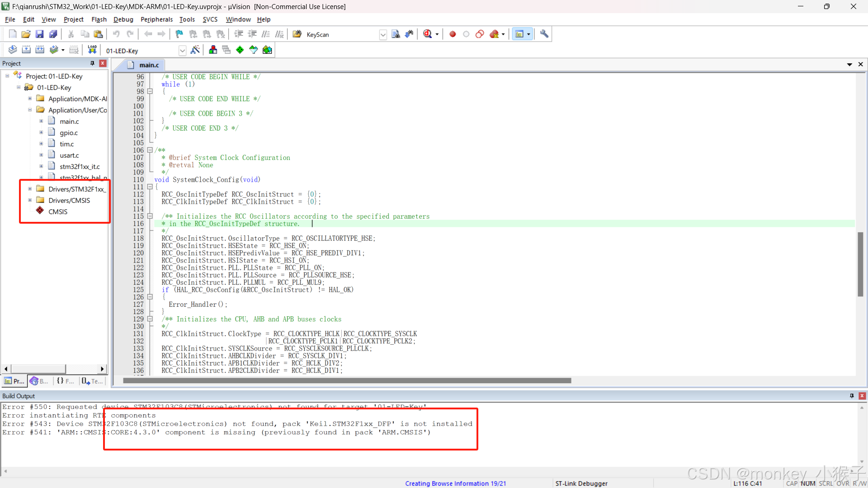The height and width of the screenshot is (488, 868).
Task: Pin the Build Output panel
Action: [852, 396]
